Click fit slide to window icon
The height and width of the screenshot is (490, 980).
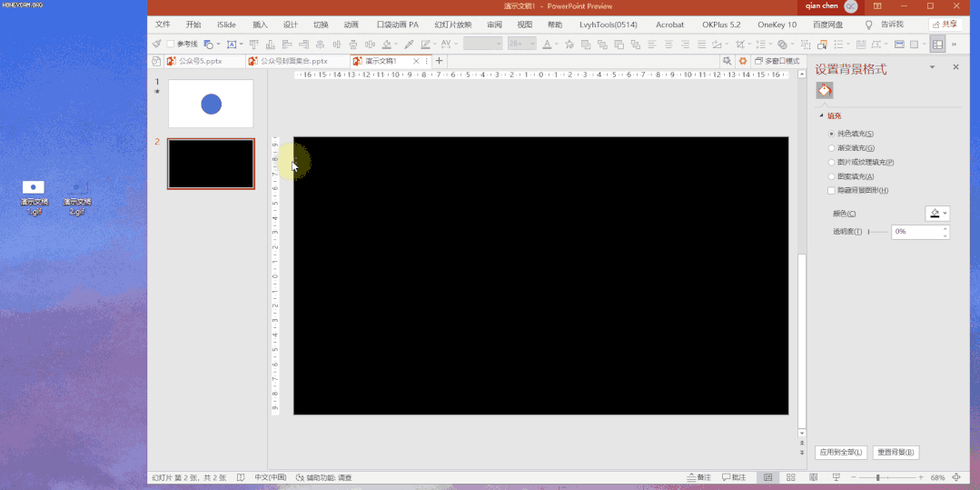click(956, 477)
